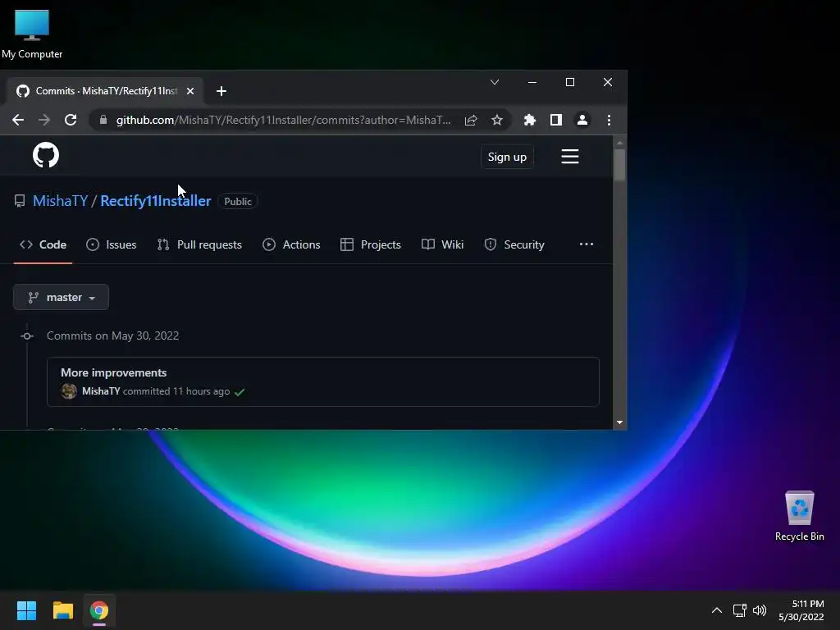
Task: Open the Actions tab
Action: pos(291,244)
